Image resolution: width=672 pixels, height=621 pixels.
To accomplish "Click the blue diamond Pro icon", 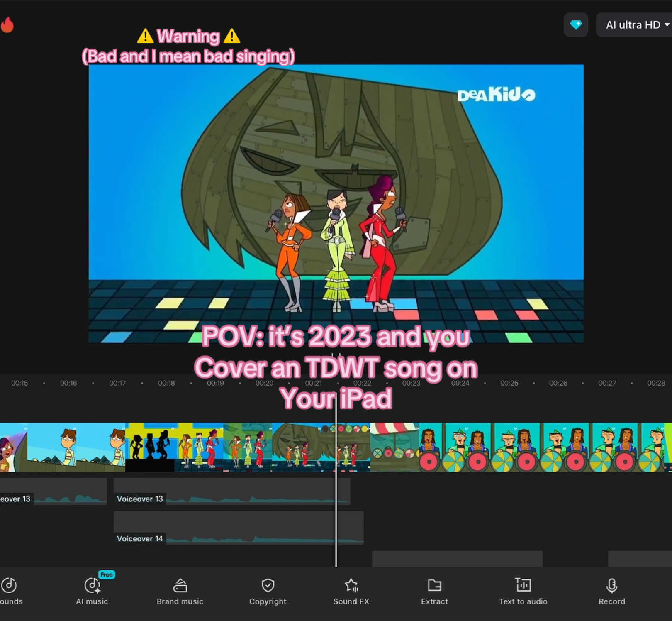I will [x=576, y=25].
